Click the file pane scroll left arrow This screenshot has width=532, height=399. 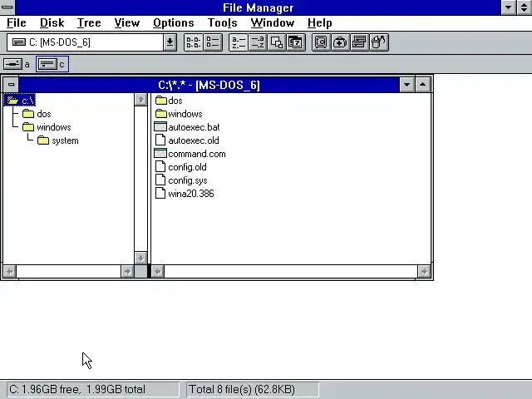coord(158,272)
